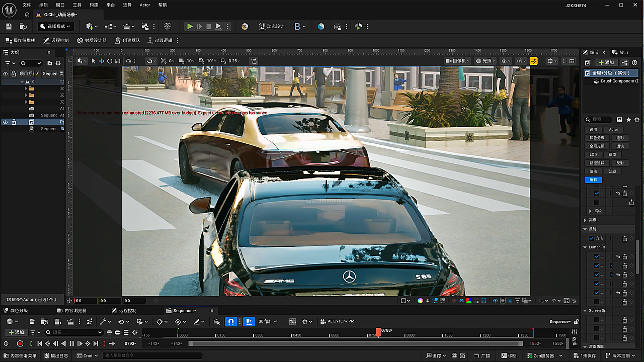This screenshot has height=362, width=644.
Task: Click the Sequencer record button
Action: pos(20,344)
